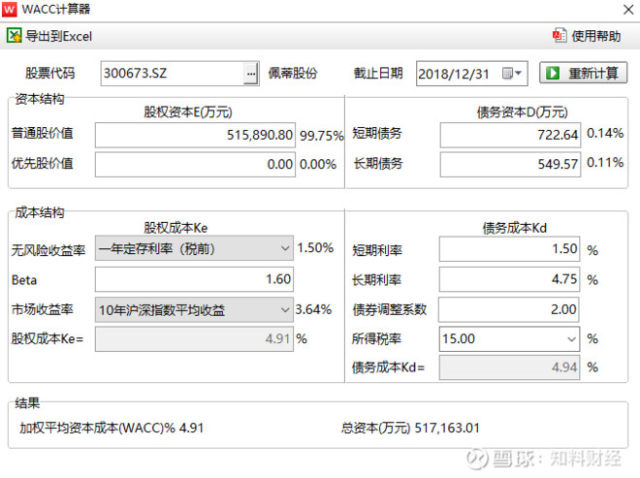Click the 使用帮助 link text
The height and width of the screenshot is (478, 640).
pyautogui.click(x=596, y=36)
